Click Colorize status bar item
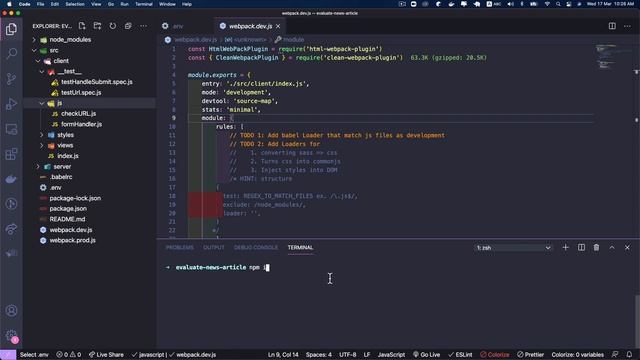 coord(495,354)
